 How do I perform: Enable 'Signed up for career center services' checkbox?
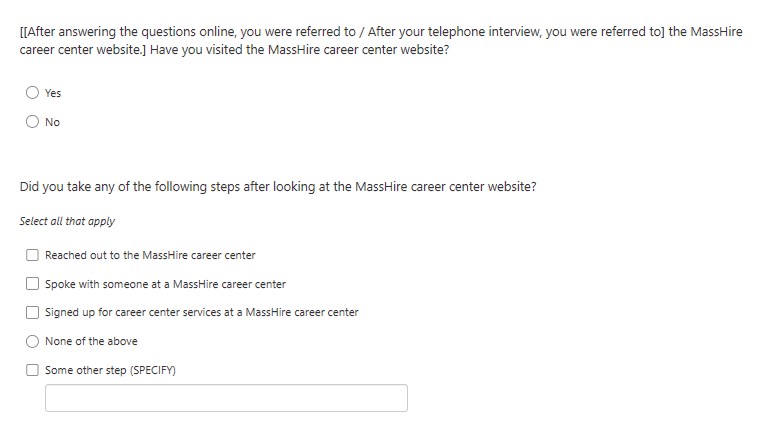[x=32, y=312]
